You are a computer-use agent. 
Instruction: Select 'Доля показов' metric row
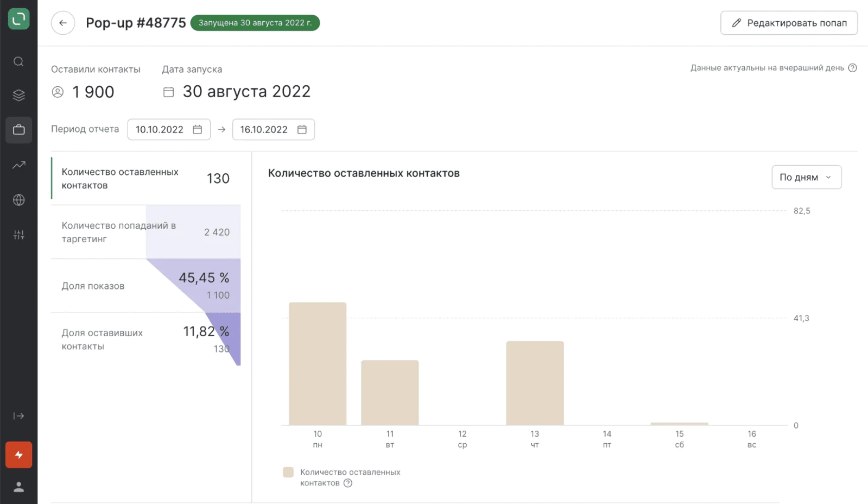[x=146, y=286]
